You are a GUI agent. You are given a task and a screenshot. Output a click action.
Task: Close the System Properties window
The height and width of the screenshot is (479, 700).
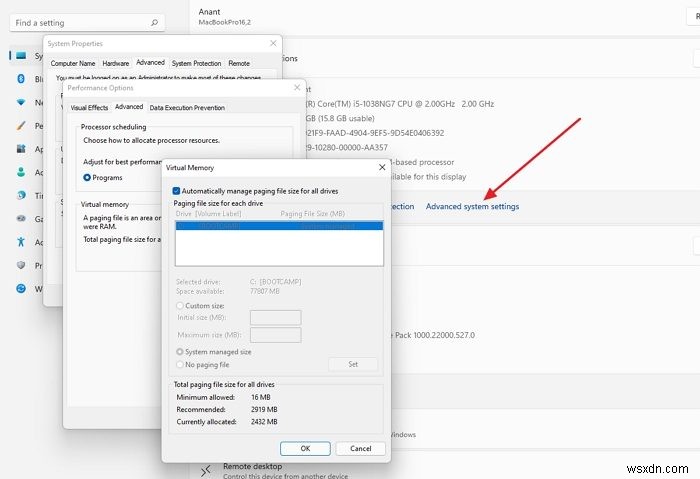(273, 43)
